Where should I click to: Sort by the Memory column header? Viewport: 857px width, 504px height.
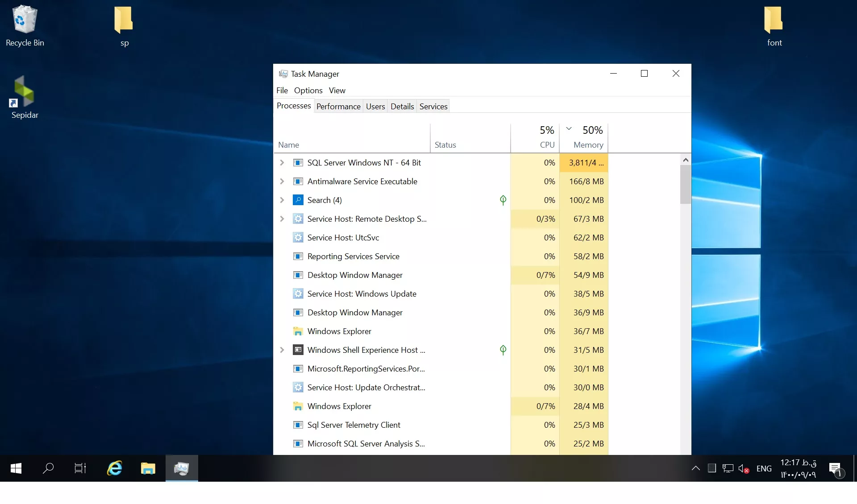tap(584, 138)
